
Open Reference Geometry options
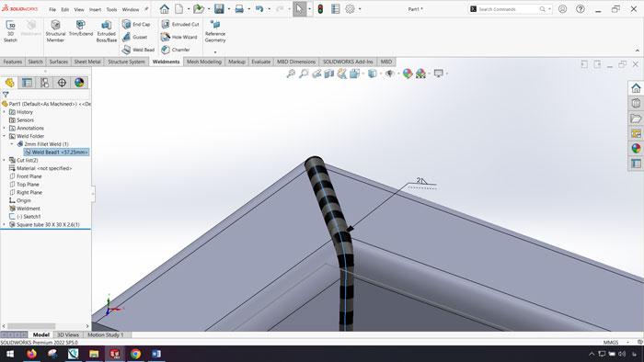(215, 31)
